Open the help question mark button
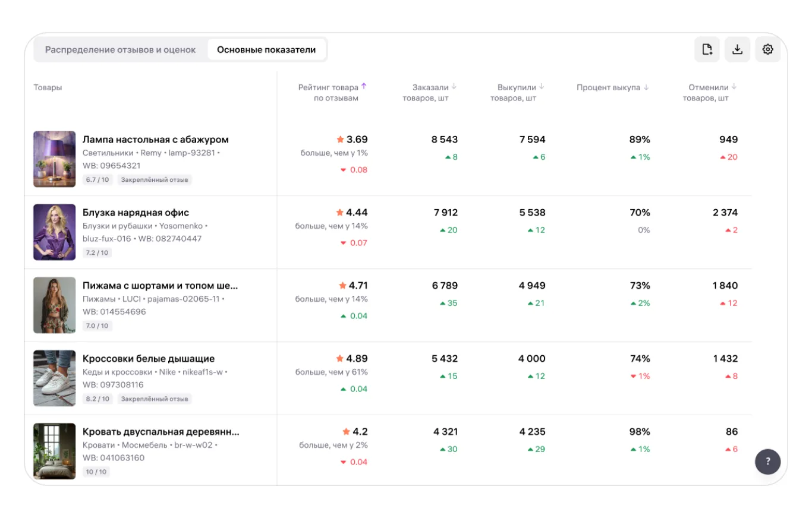This screenshot has height=518, width=812. coord(767,462)
